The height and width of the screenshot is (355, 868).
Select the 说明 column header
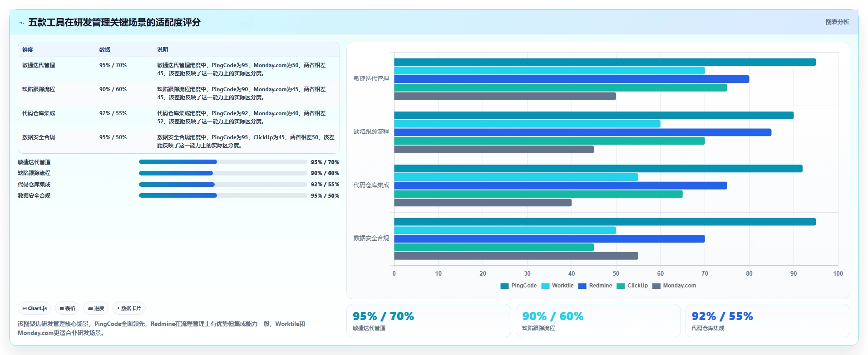click(x=163, y=50)
